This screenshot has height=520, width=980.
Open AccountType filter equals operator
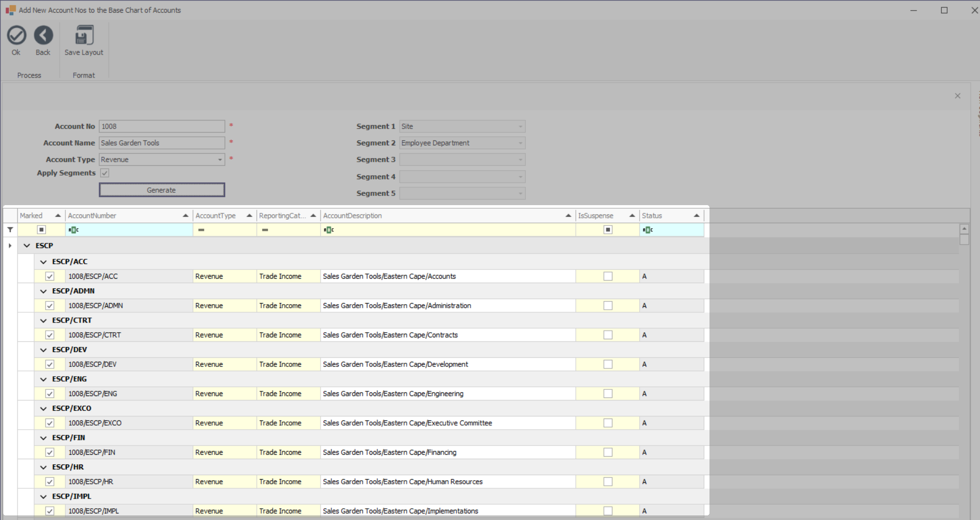tap(201, 230)
